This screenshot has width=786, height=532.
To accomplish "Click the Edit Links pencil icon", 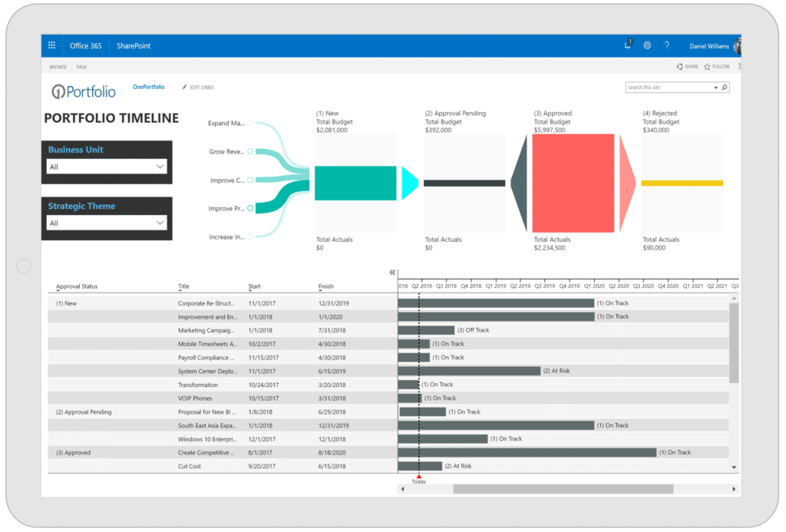I will tap(184, 88).
